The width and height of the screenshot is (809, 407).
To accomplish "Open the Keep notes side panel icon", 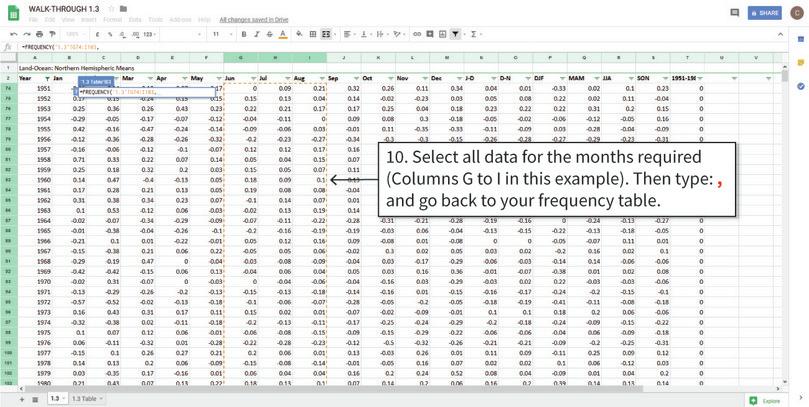I will tap(801, 62).
